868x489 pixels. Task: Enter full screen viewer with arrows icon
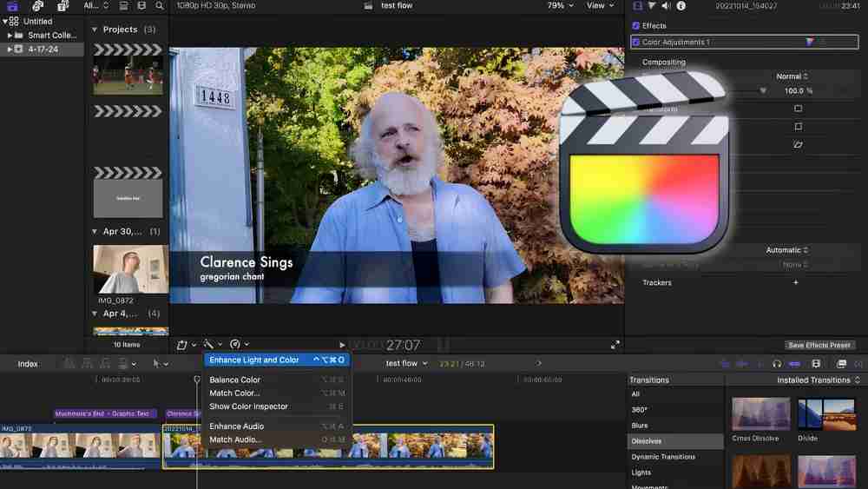pos(615,345)
